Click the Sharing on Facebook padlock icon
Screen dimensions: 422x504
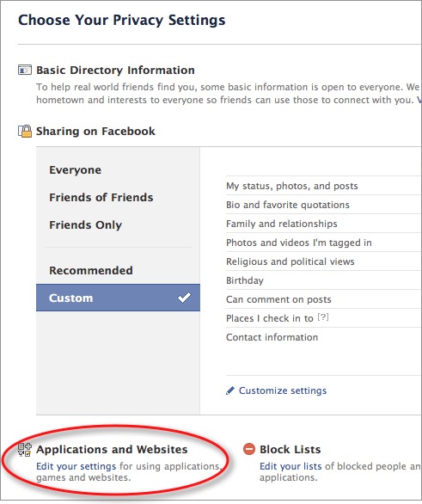(x=25, y=131)
